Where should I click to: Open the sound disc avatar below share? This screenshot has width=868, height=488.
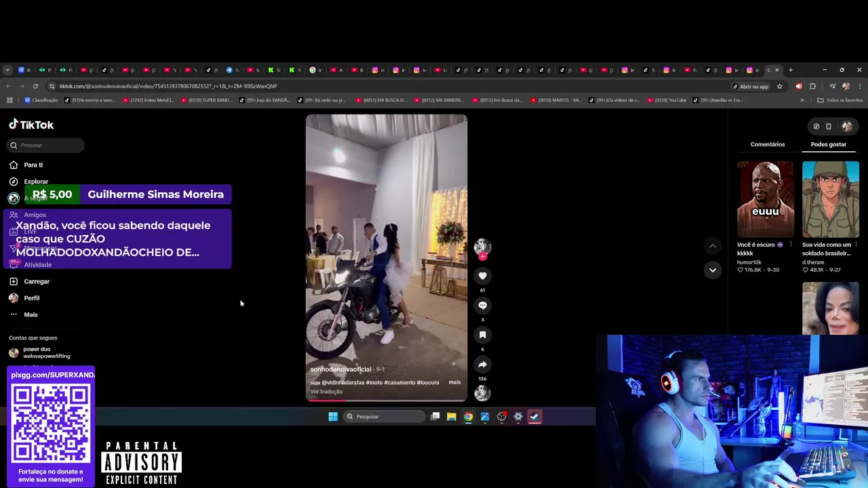coord(482,392)
